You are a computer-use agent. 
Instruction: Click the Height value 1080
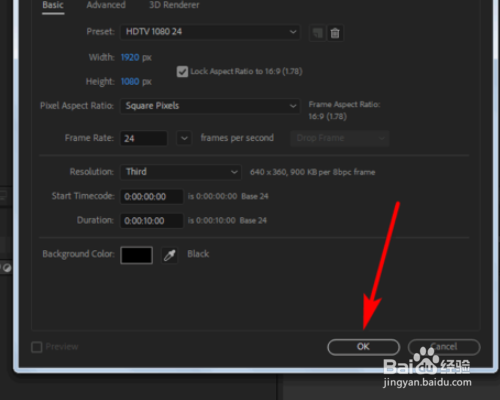pyautogui.click(x=130, y=82)
